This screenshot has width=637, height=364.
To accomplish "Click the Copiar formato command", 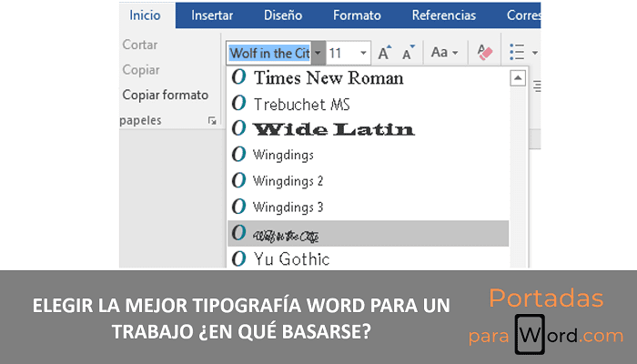I will pos(166,95).
